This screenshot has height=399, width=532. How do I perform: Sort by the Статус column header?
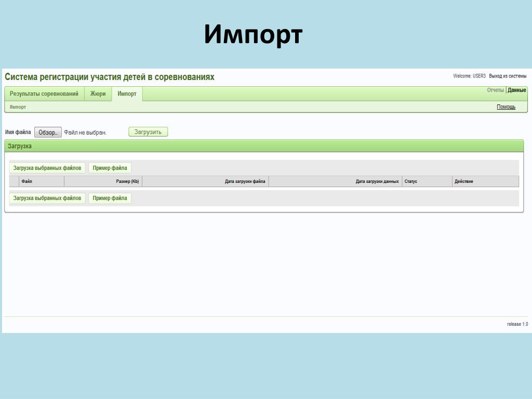coord(427,181)
